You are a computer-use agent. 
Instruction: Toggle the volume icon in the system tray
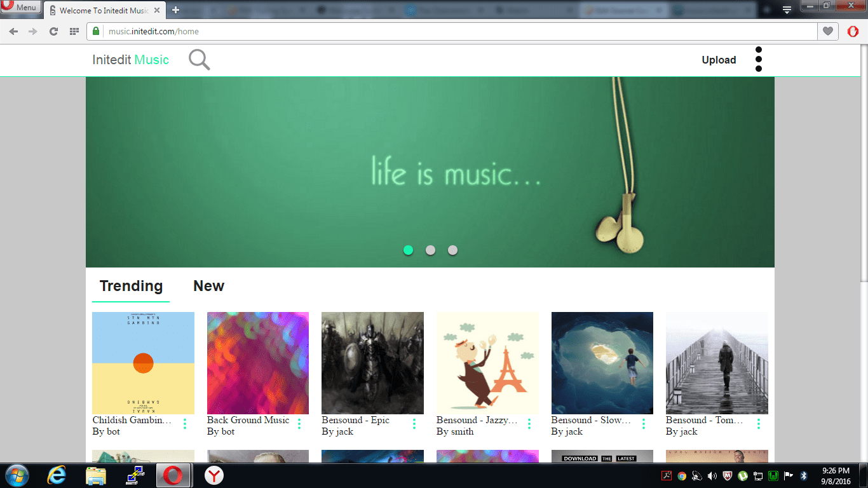click(x=712, y=475)
